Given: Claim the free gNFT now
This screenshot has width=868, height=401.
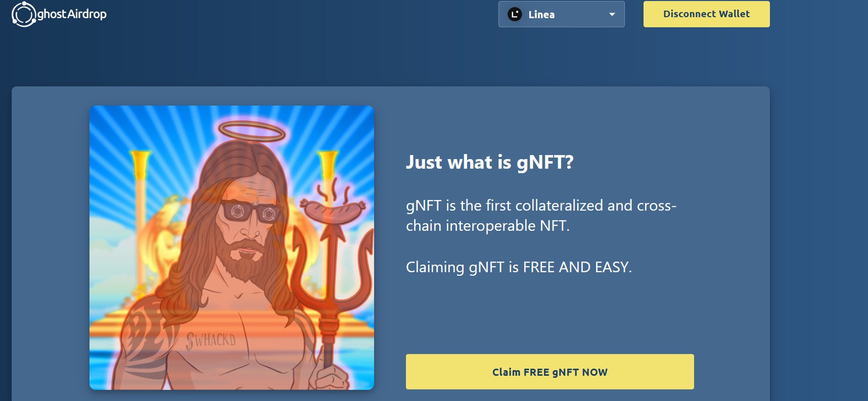Looking at the screenshot, I should pyautogui.click(x=550, y=372).
